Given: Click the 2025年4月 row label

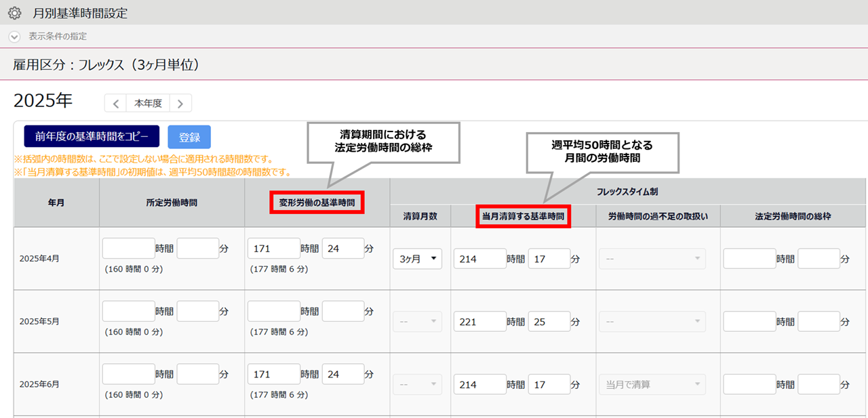Looking at the screenshot, I should pyautogui.click(x=39, y=259).
